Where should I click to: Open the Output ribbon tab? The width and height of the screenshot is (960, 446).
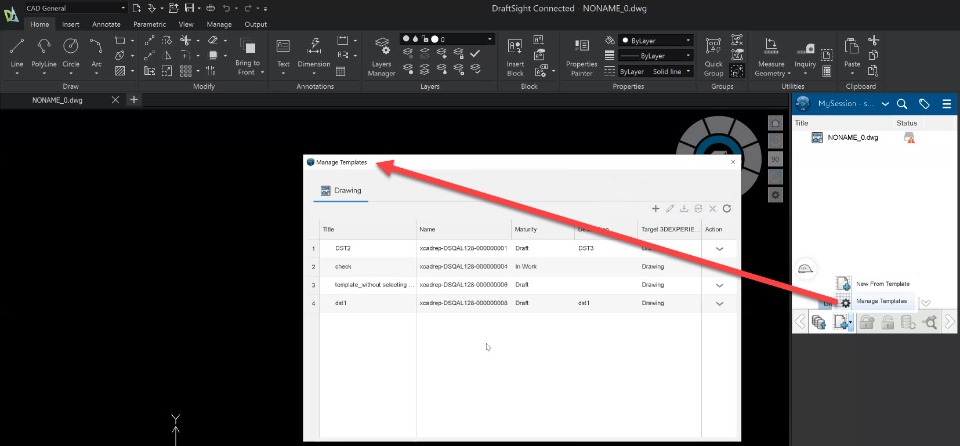click(x=255, y=25)
